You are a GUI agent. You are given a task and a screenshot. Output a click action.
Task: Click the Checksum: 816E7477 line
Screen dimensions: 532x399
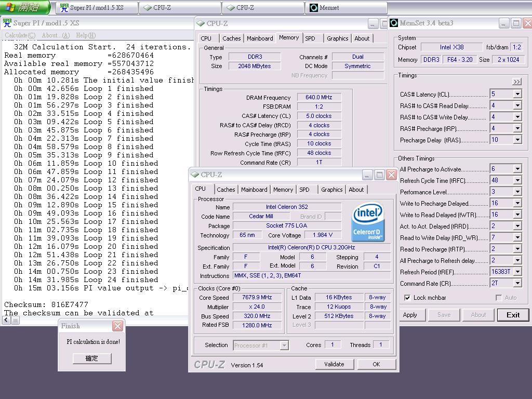(46, 304)
